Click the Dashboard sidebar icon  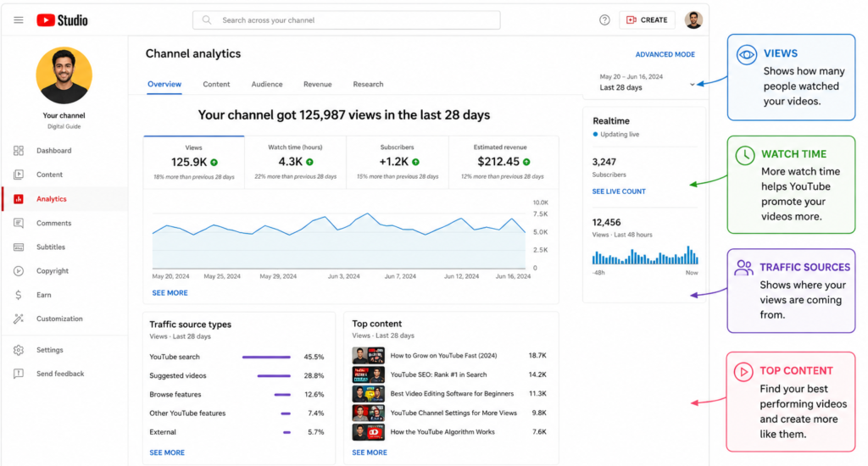19,151
